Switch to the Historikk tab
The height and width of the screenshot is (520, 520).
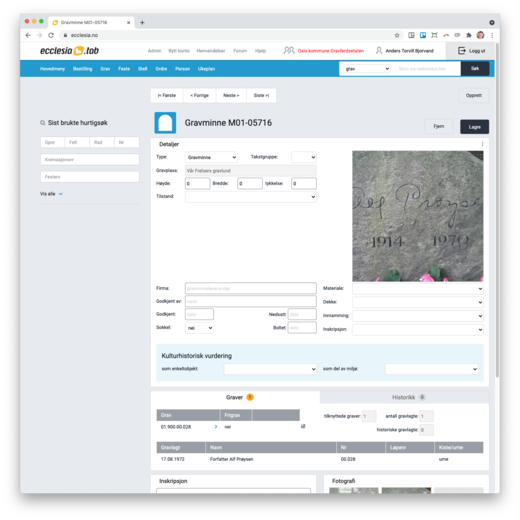(x=404, y=397)
